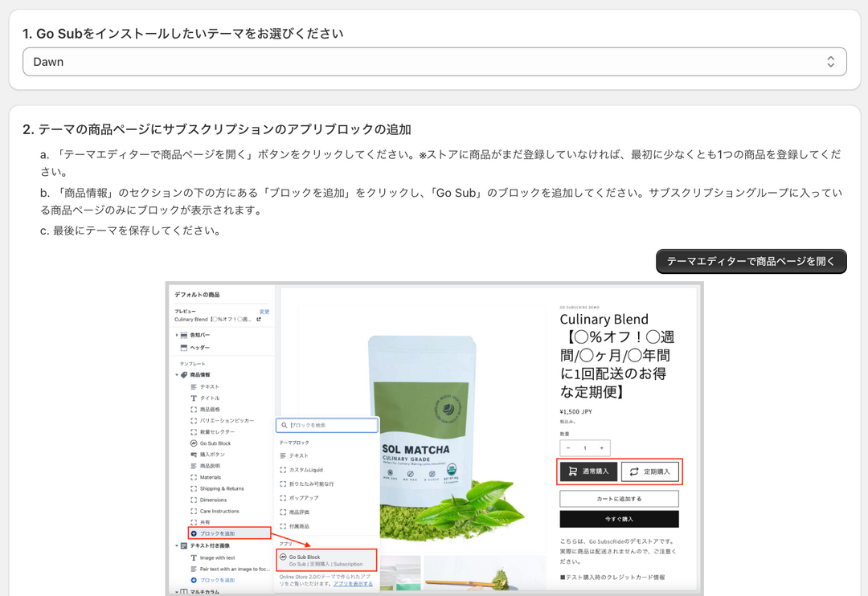Click the external link icon beside the preview name
The image size is (868, 596).
click(258, 320)
